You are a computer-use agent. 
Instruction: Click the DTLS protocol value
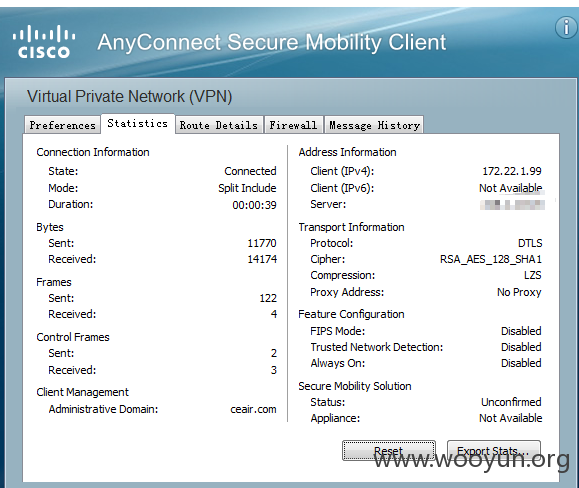(x=530, y=243)
